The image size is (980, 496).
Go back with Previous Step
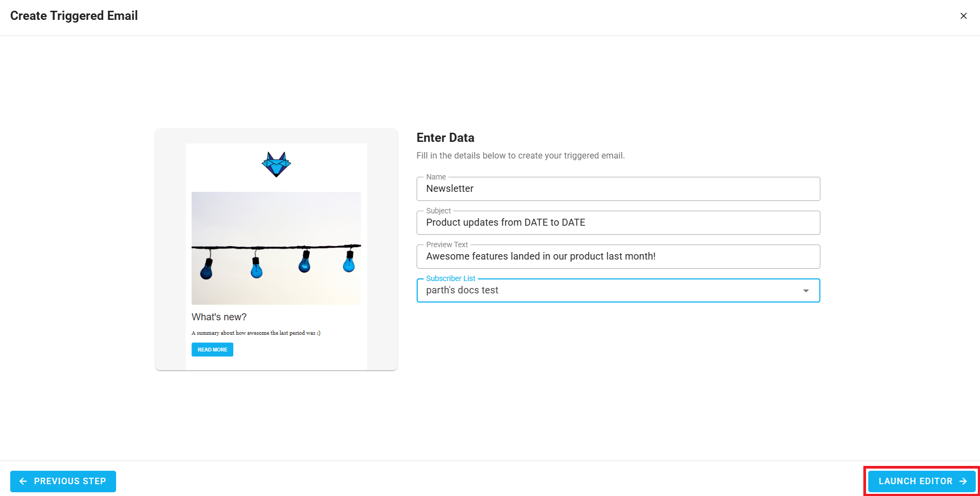point(63,481)
